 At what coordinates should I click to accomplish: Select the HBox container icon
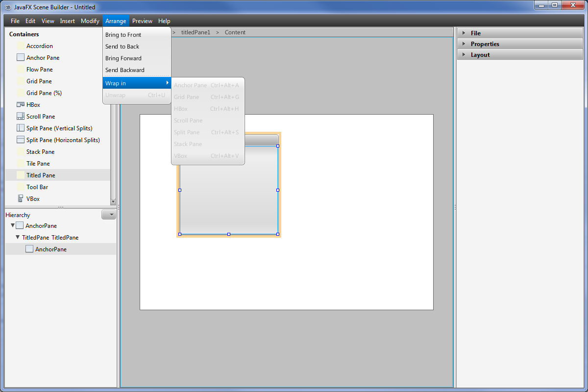(x=21, y=105)
